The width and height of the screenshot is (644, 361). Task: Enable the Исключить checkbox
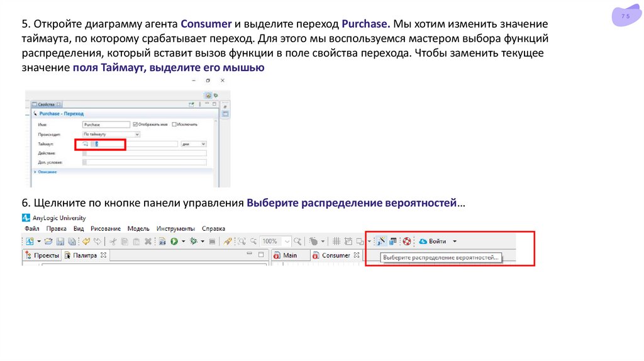coord(175,125)
